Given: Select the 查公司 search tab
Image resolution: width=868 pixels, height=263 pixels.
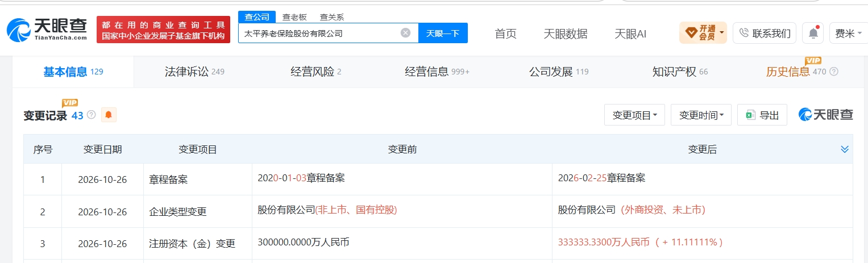Looking at the screenshot, I should point(257,17).
